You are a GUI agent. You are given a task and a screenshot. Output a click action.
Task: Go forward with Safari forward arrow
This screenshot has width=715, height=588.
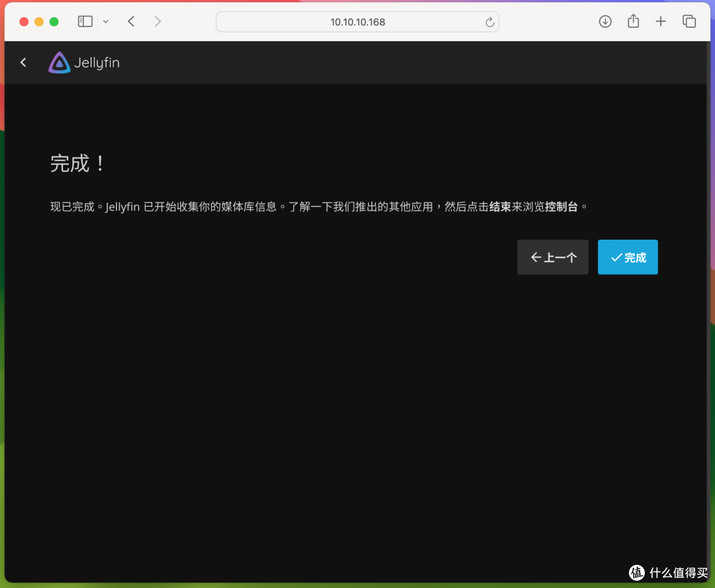click(x=158, y=21)
